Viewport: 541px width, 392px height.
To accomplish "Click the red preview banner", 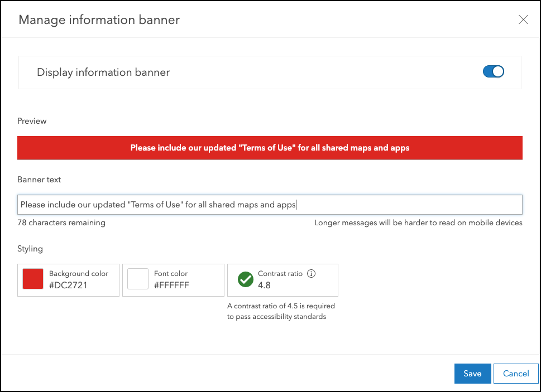I will (270, 148).
